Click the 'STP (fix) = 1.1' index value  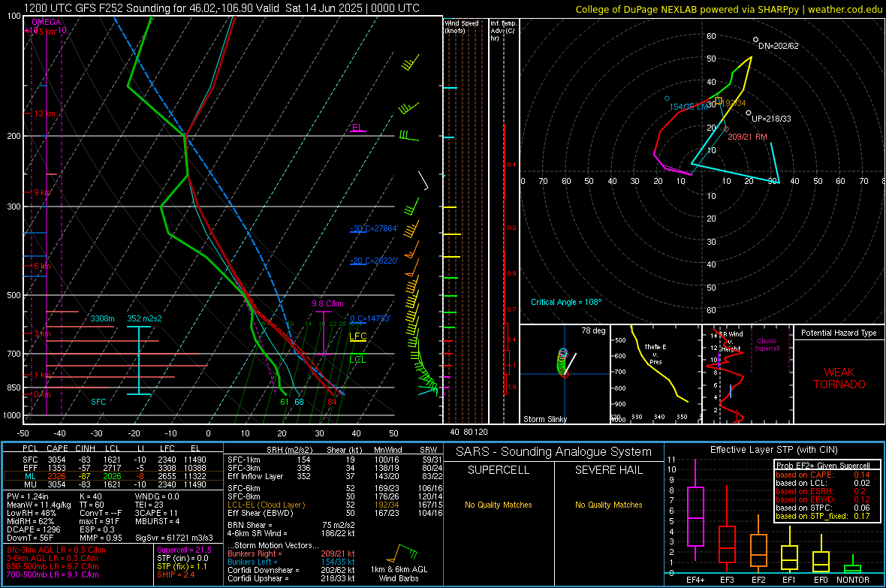182,566
